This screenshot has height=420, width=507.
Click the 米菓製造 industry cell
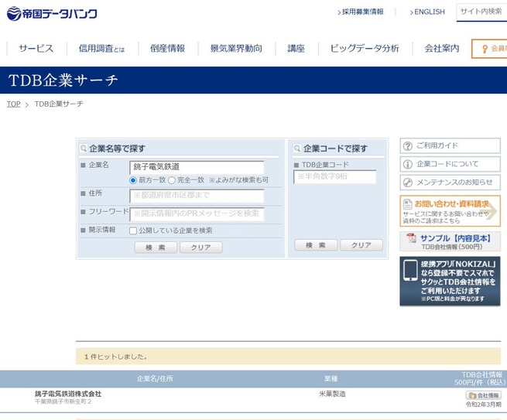(332, 394)
